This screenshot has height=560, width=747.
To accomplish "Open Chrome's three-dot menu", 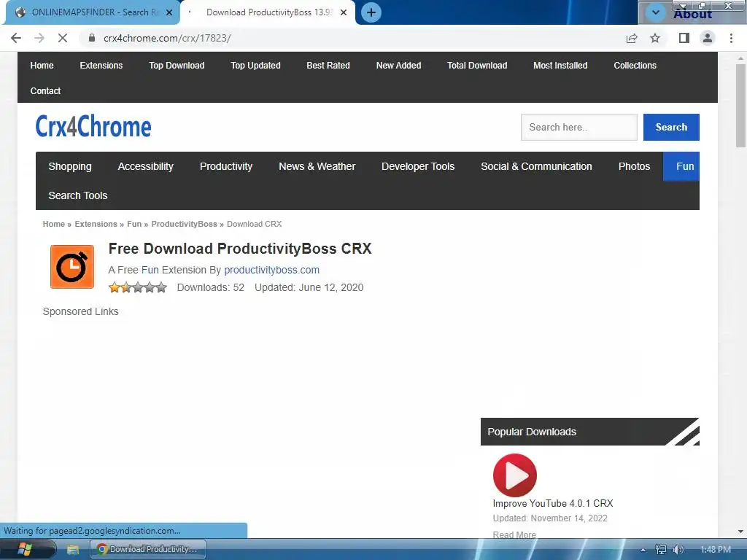I will point(731,38).
